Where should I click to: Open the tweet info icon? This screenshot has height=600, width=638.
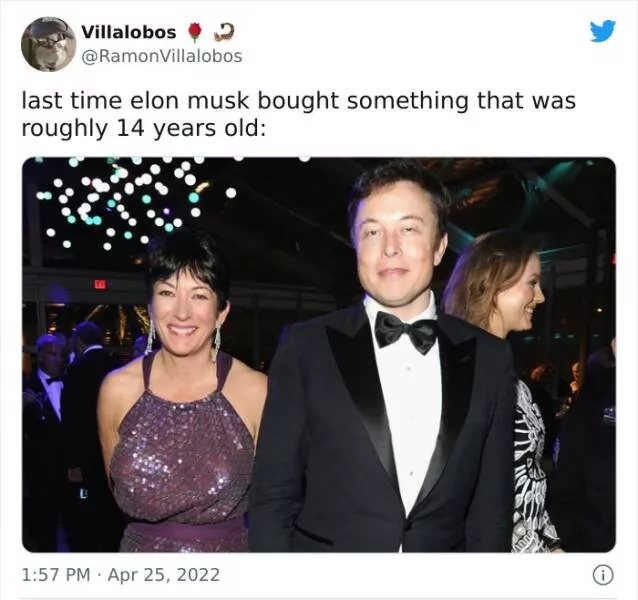click(604, 575)
